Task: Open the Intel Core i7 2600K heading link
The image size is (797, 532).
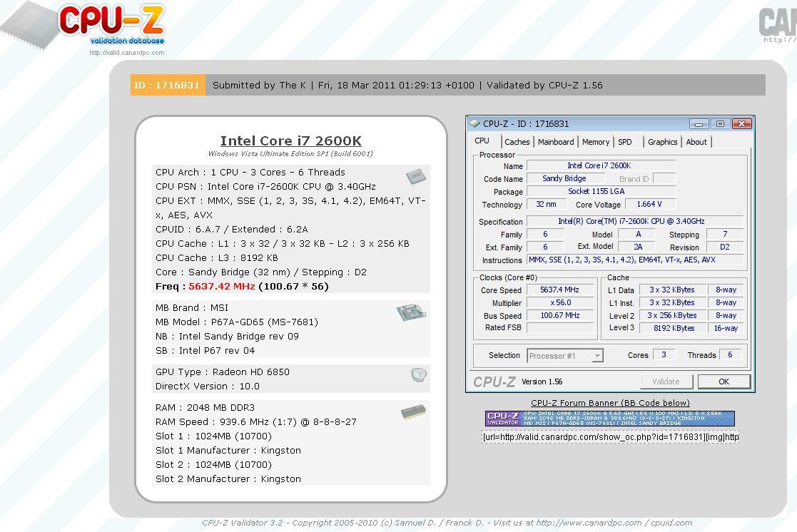Action: pos(290,140)
